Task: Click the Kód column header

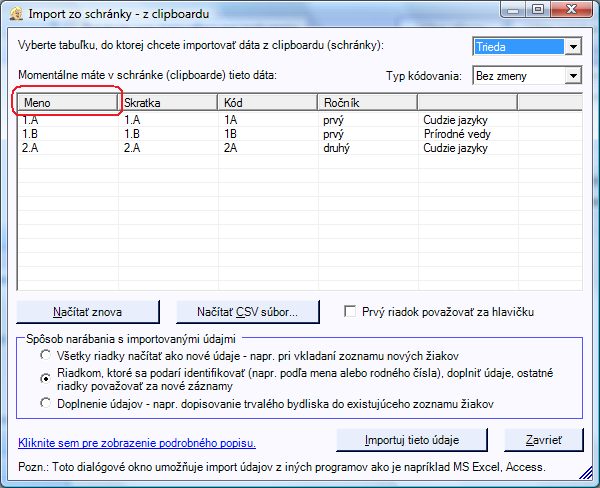Action: pos(267,103)
